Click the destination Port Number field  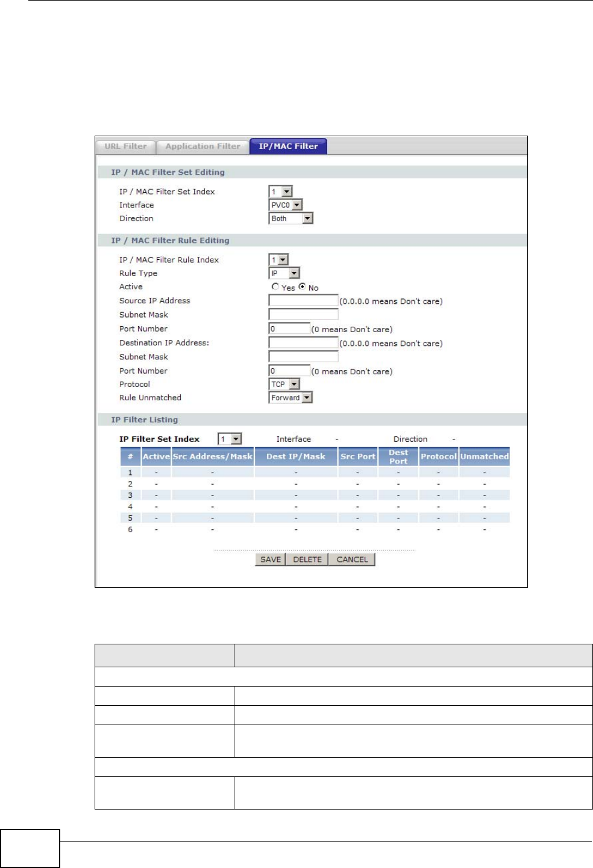coord(289,371)
